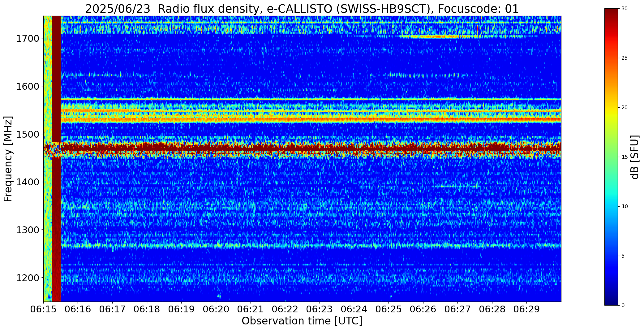Viewport: 644px width, 330px height.
Task: Click the colorbar tick label 30
Action: coord(625,9)
